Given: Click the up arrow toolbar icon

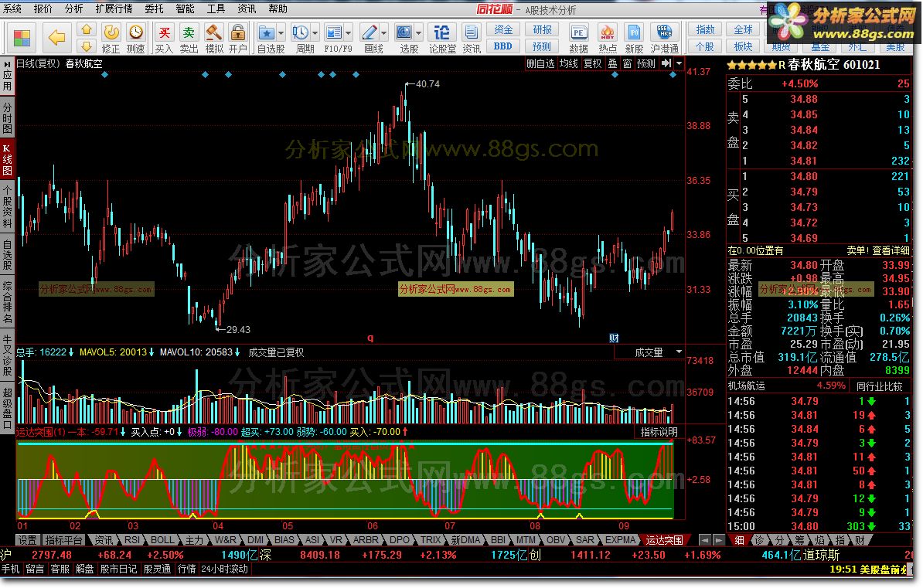Looking at the screenshot, I should (87, 29).
